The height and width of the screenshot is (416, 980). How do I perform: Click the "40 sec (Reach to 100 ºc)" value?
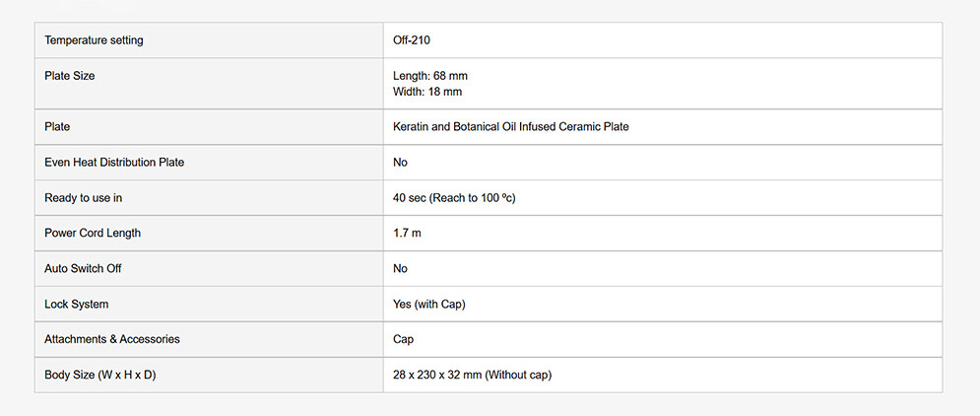[454, 198]
